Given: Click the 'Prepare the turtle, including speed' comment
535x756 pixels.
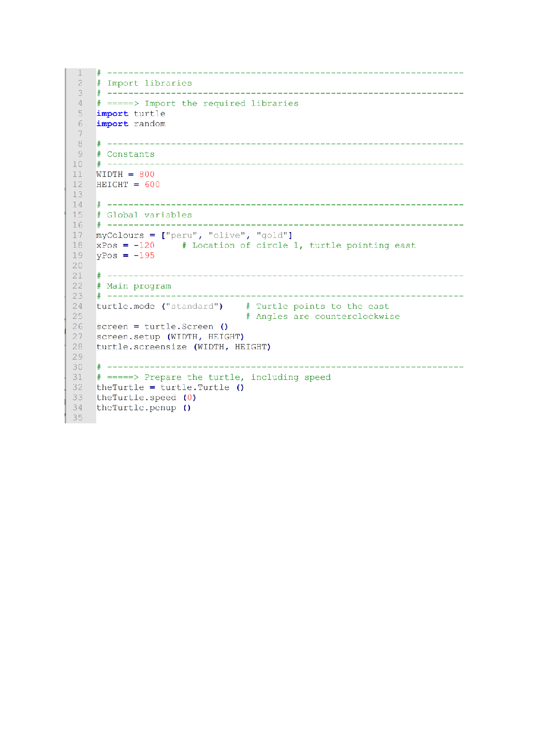Looking at the screenshot, I should pyautogui.click(x=214, y=377).
